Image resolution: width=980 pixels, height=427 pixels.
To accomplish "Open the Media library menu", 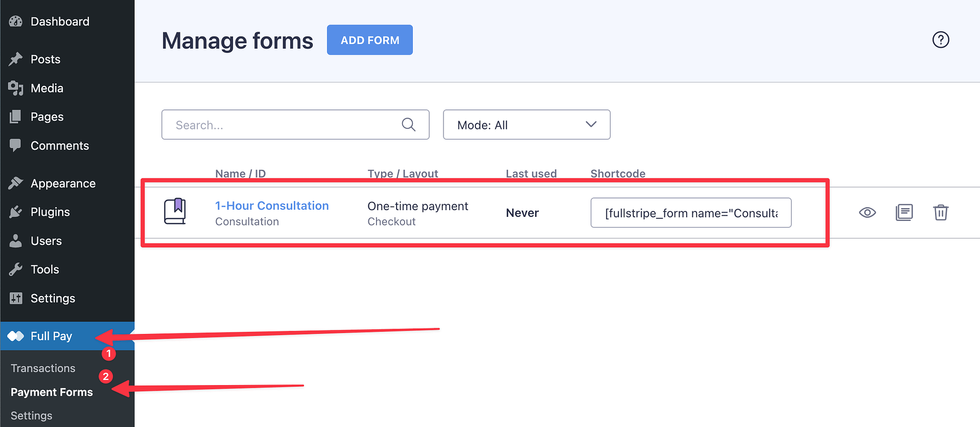I will coord(46,88).
